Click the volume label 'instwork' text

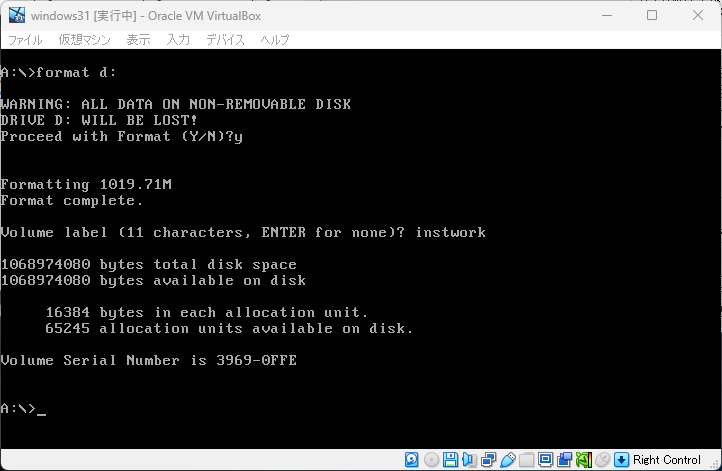click(450, 232)
